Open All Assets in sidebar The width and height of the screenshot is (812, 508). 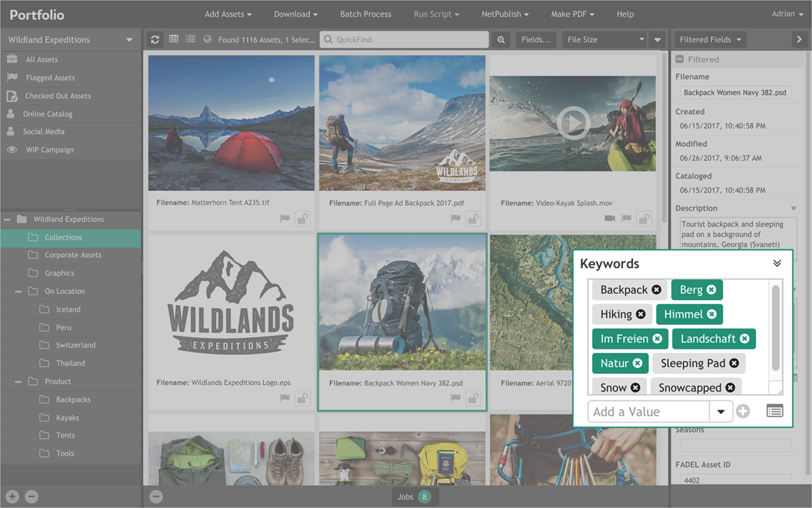70,60
